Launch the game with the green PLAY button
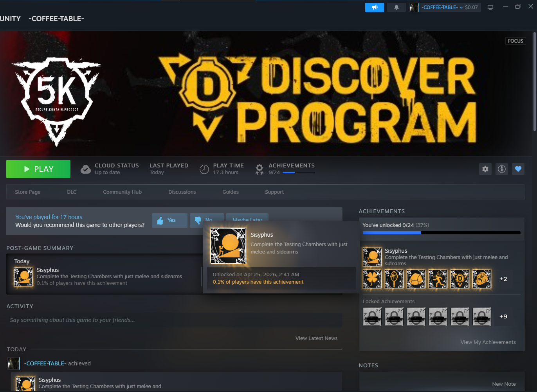The height and width of the screenshot is (392, 537). coord(38,169)
